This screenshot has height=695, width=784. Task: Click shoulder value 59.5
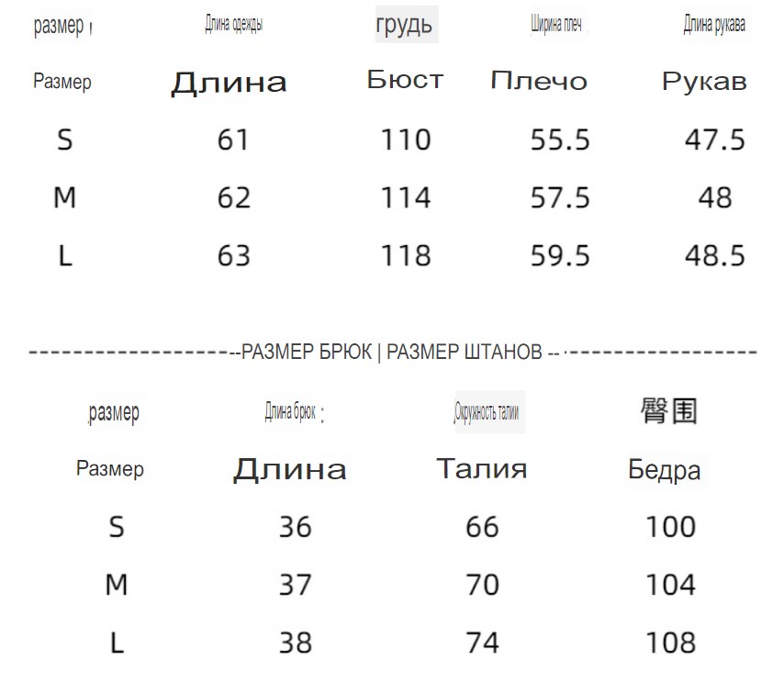coord(560,255)
